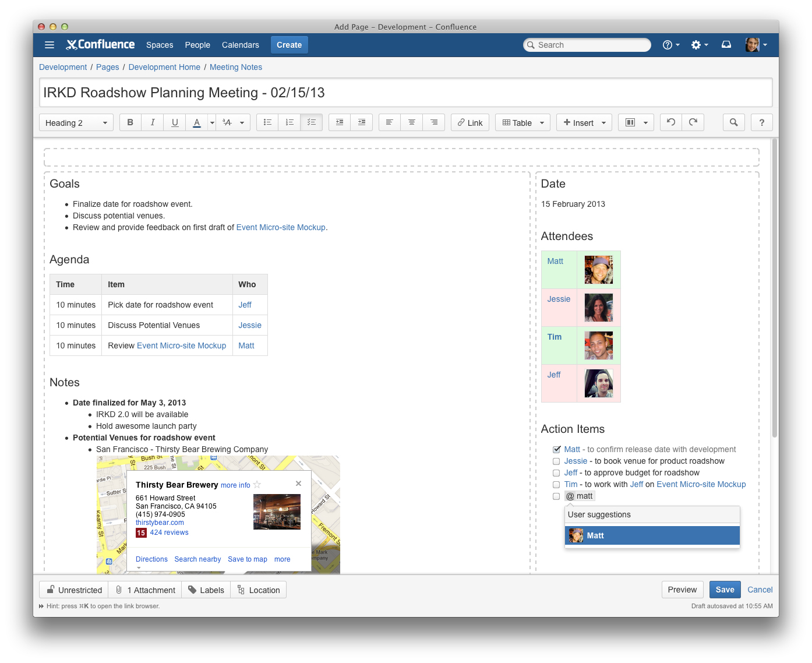Go to Development Home breadcrumb
Image resolution: width=812 pixels, height=663 pixels.
point(164,67)
